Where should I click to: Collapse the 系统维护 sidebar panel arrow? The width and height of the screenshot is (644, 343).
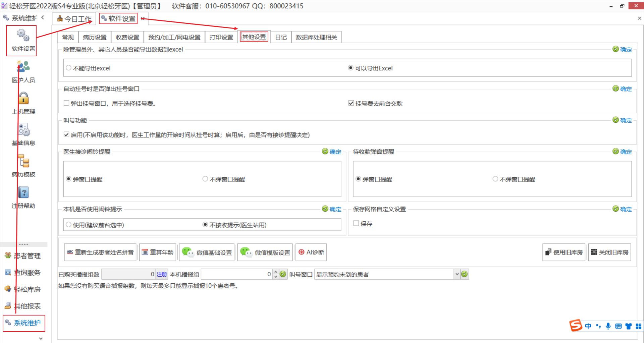point(43,17)
